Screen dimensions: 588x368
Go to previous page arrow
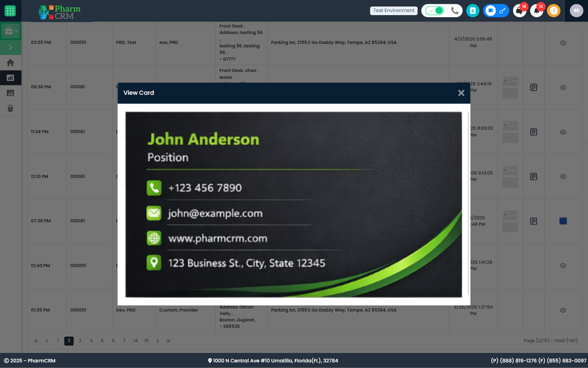tap(47, 341)
